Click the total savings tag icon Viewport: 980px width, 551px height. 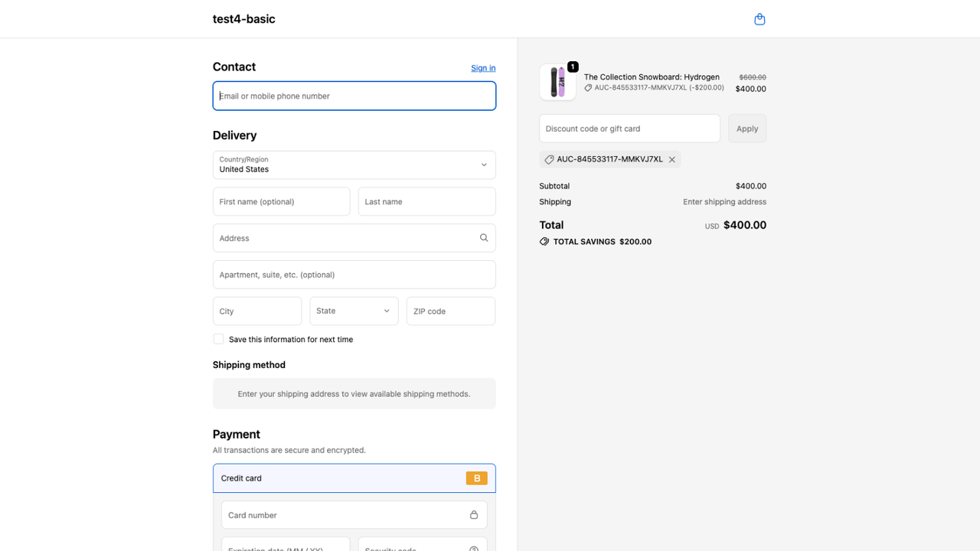coord(544,241)
